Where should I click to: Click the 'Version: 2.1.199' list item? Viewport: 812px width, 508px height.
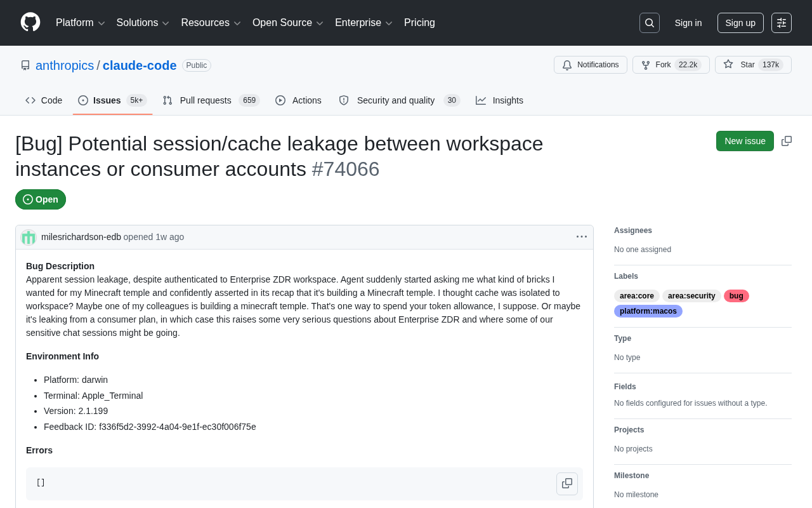[76, 411]
